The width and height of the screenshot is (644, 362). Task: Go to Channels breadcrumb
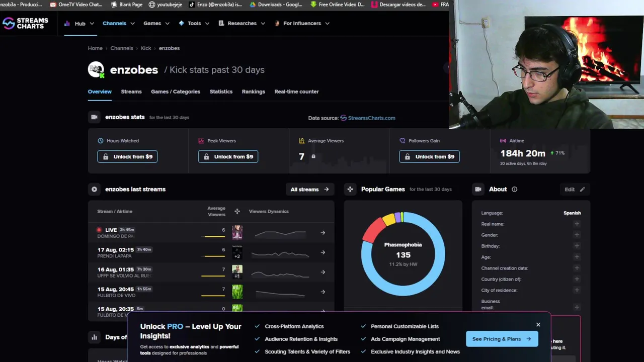tap(122, 48)
